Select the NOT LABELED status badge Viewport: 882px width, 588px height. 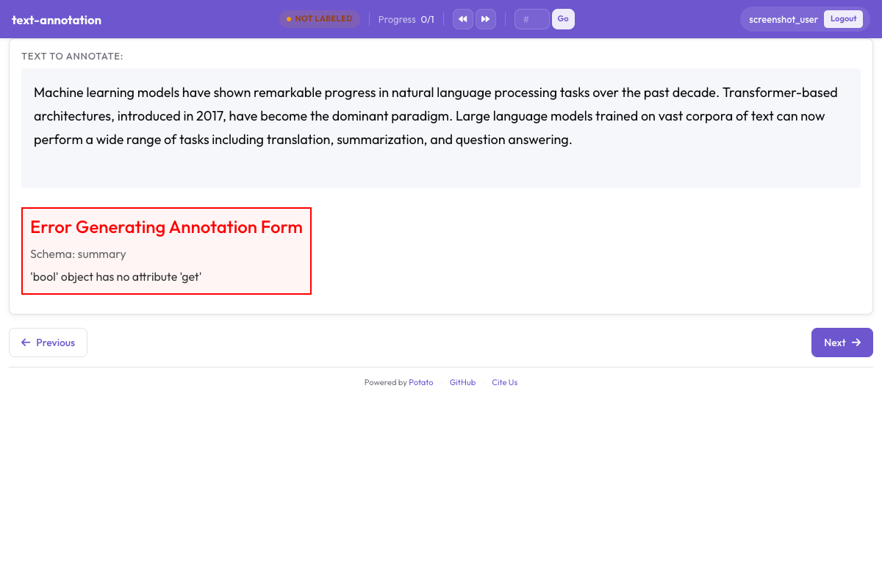[x=320, y=18]
